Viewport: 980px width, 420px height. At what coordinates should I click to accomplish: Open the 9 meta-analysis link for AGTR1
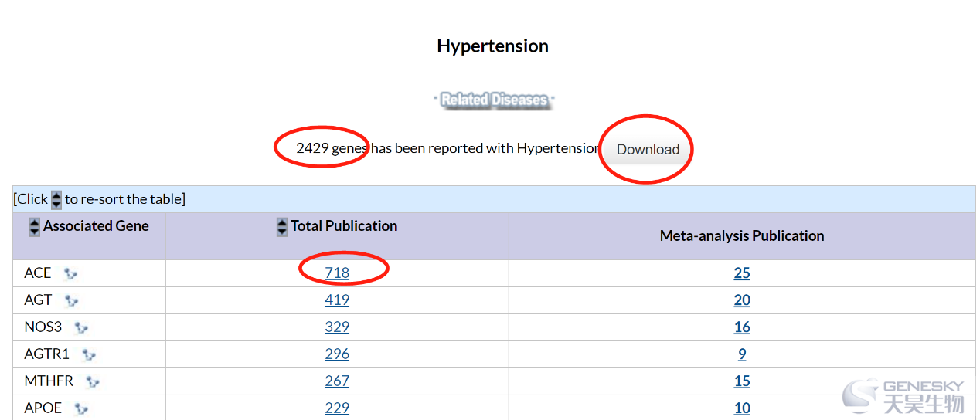tap(742, 354)
